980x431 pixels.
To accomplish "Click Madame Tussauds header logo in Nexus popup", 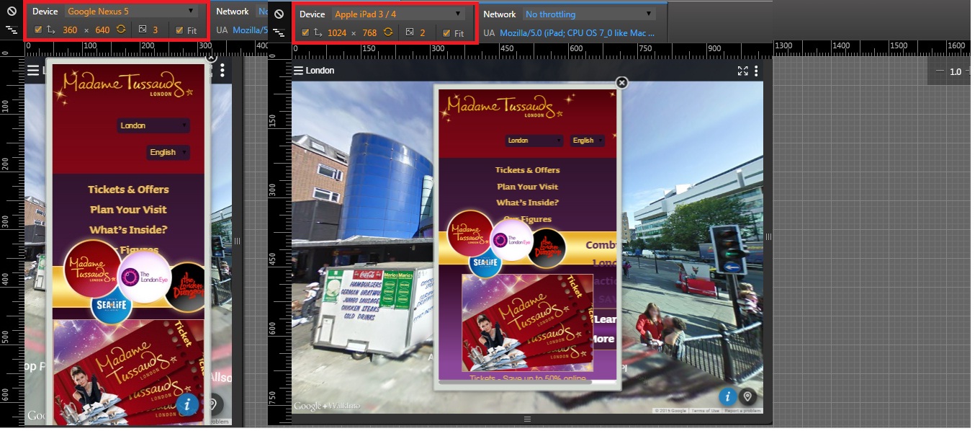I will [127, 84].
